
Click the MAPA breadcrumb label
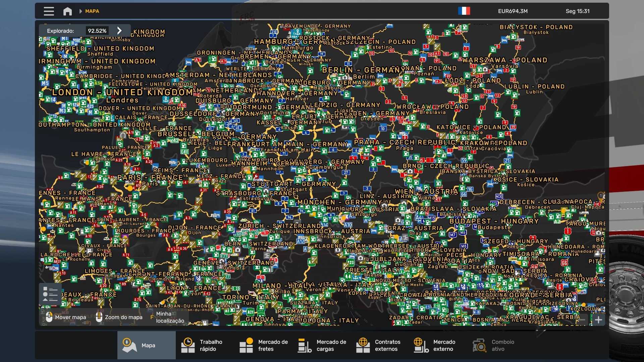tap(92, 11)
